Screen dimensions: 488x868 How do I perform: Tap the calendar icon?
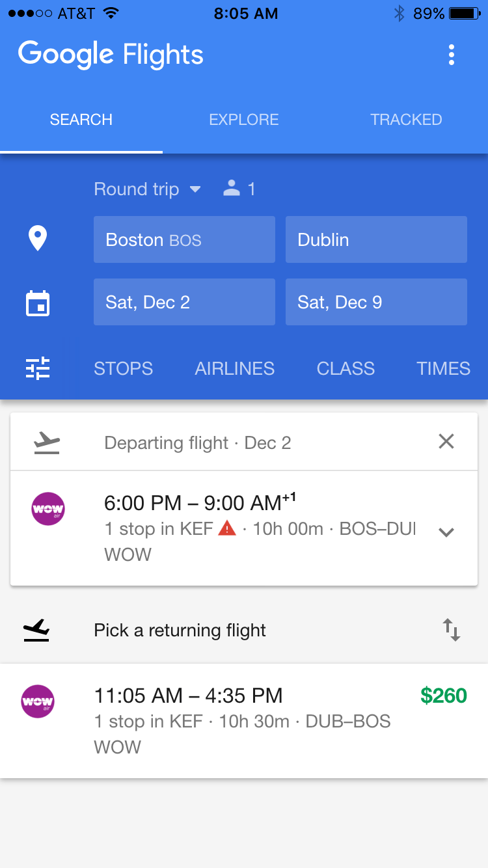38,303
